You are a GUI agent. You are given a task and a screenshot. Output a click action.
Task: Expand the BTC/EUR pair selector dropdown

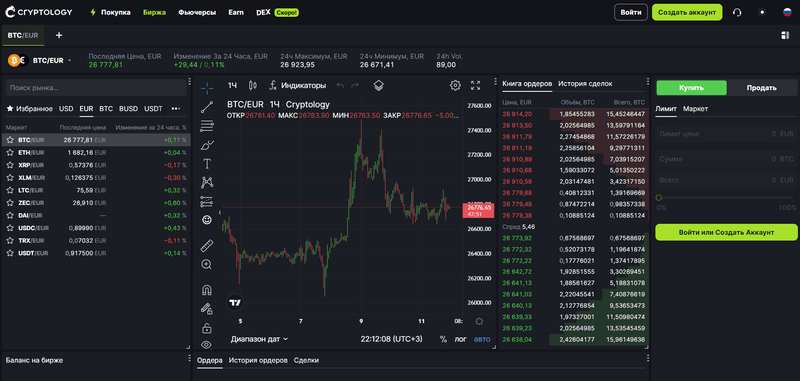click(69, 61)
